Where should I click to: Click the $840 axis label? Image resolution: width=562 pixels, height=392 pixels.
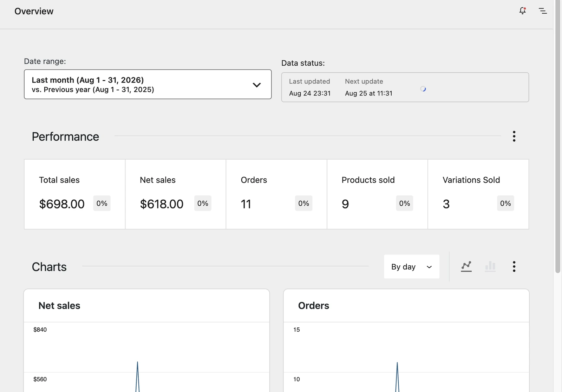(40, 330)
